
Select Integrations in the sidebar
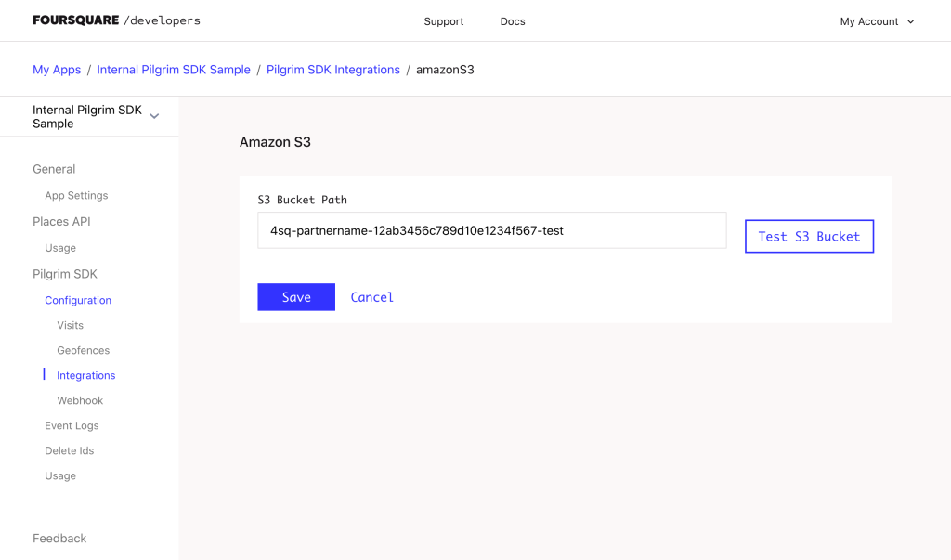pos(85,375)
